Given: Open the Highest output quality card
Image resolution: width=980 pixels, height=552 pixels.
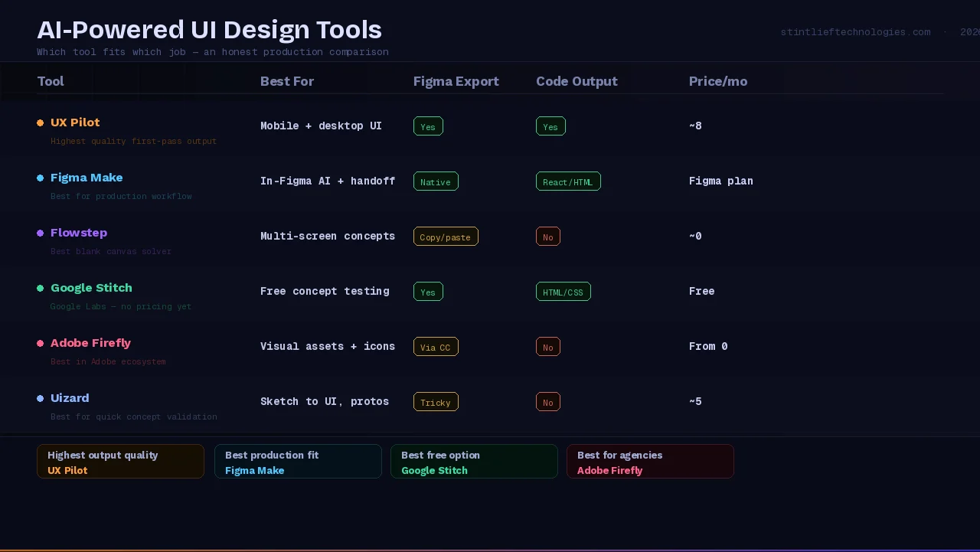Looking at the screenshot, I should (x=120, y=462).
